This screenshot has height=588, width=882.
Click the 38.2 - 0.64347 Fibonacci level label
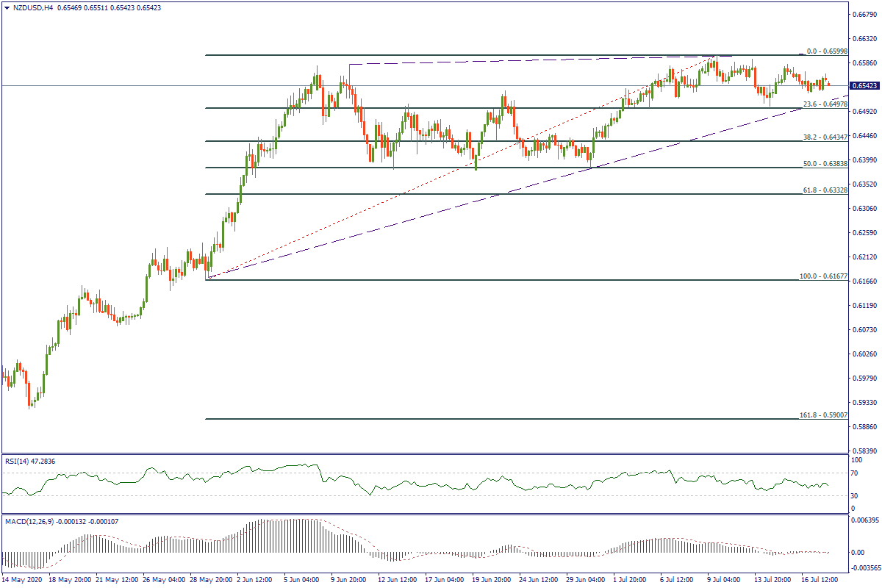(x=825, y=137)
